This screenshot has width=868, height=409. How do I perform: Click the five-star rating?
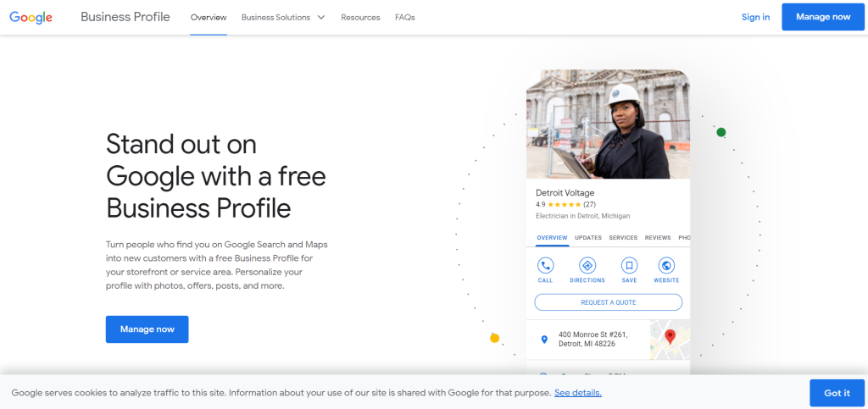pyautogui.click(x=564, y=205)
